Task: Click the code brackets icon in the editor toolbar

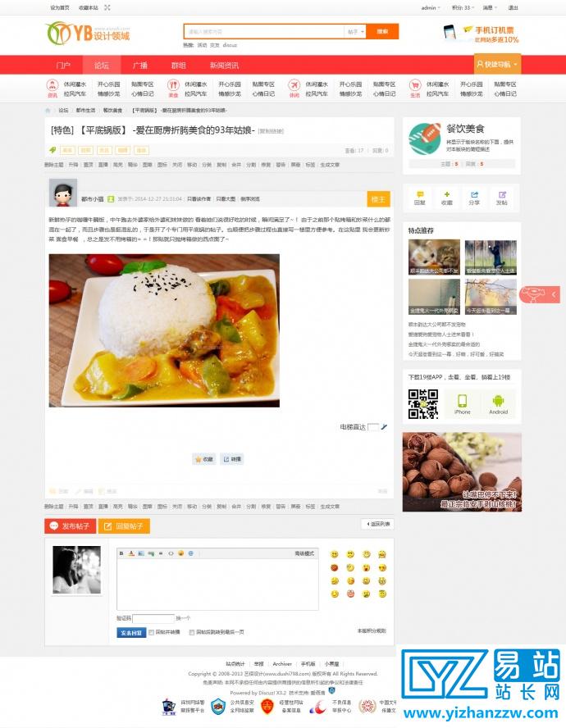Action: [x=171, y=553]
